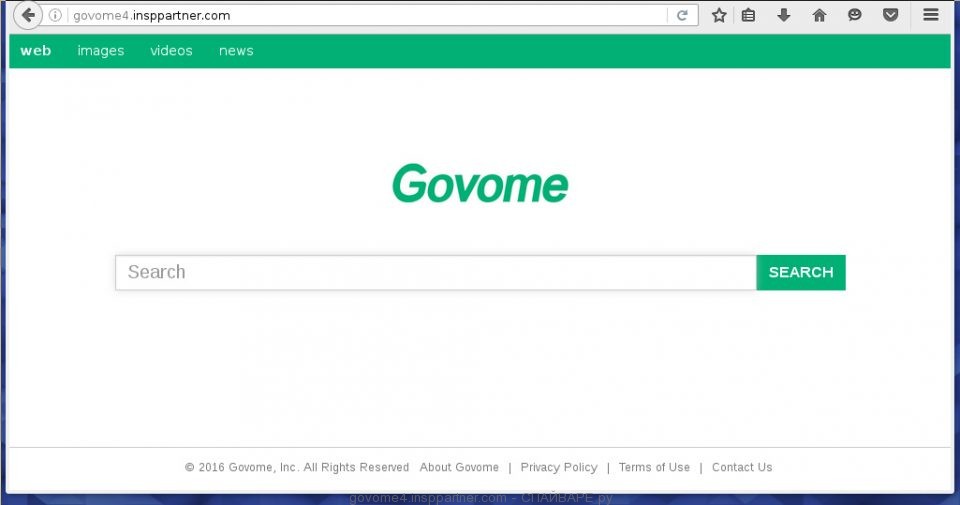Select the web search tab
Screen dimensions: 960x505
coord(36,51)
